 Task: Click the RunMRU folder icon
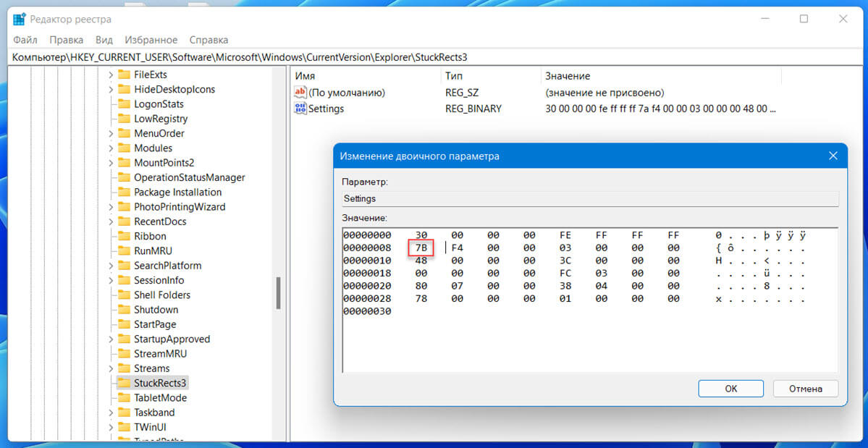tap(124, 250)
